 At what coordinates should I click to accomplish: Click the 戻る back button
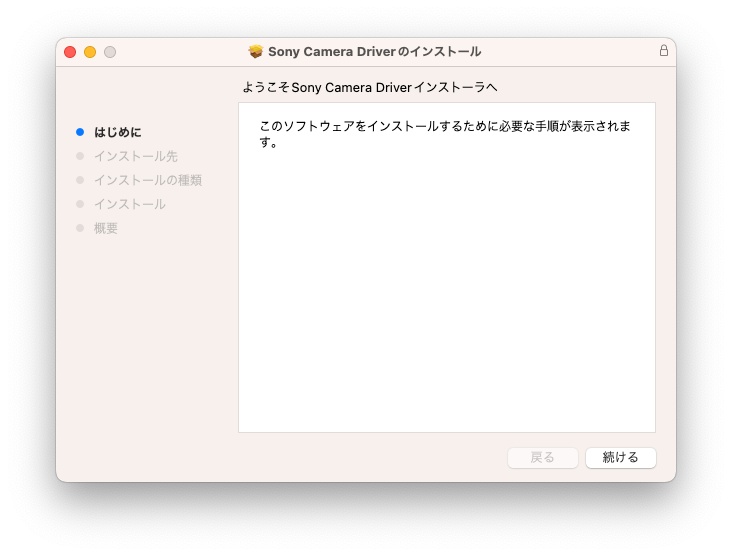coord(543,457)
